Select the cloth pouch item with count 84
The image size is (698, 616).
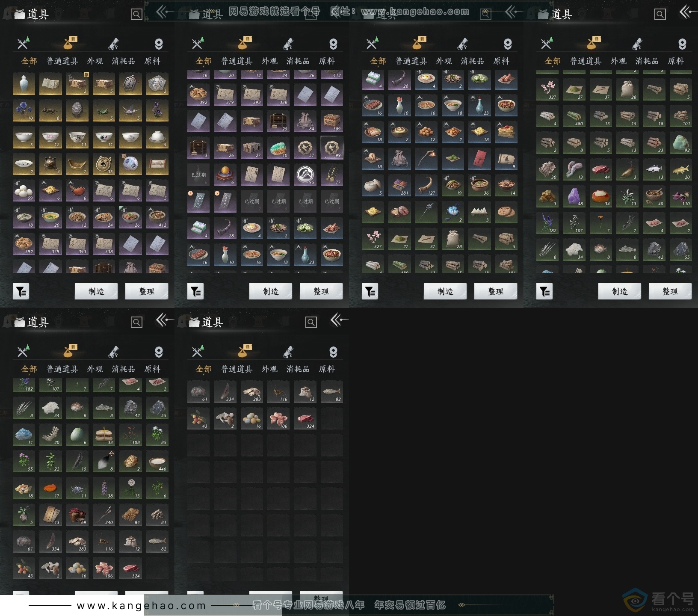pyautogui.click(x=305, y=121)
